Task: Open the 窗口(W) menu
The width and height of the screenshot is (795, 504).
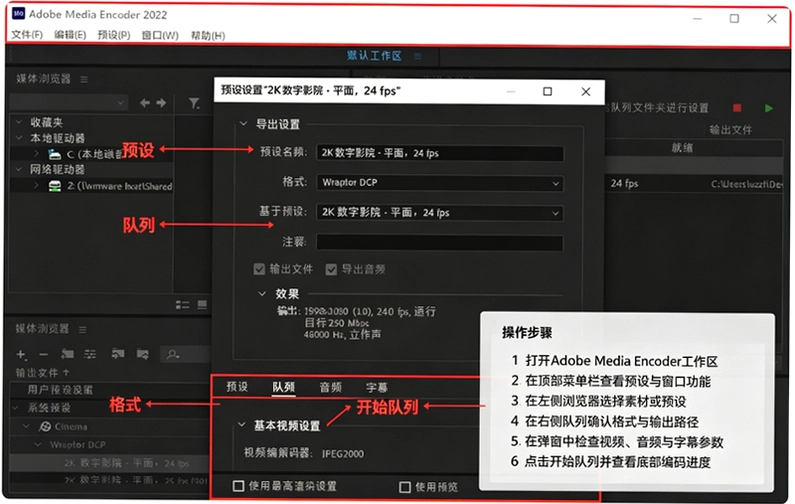Action: pyautogui.click(x=160, y=35)
